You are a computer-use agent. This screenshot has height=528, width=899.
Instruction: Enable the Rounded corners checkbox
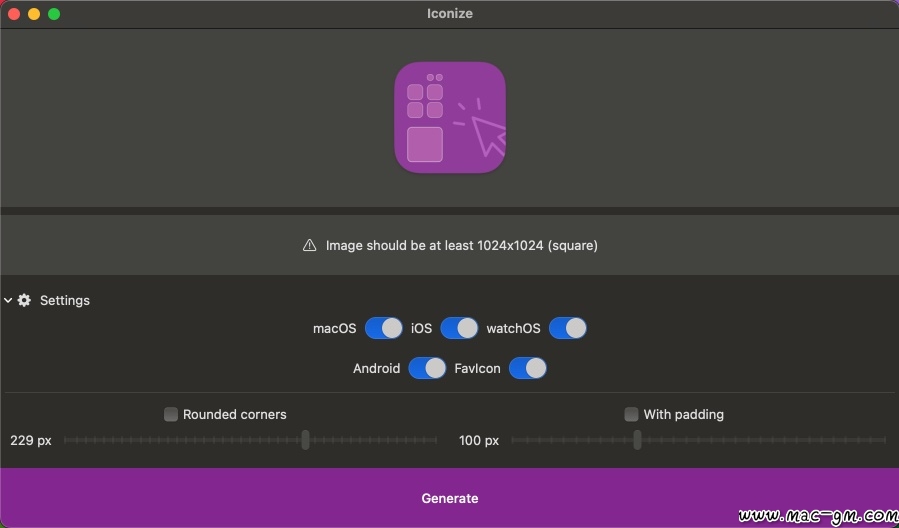171,414
